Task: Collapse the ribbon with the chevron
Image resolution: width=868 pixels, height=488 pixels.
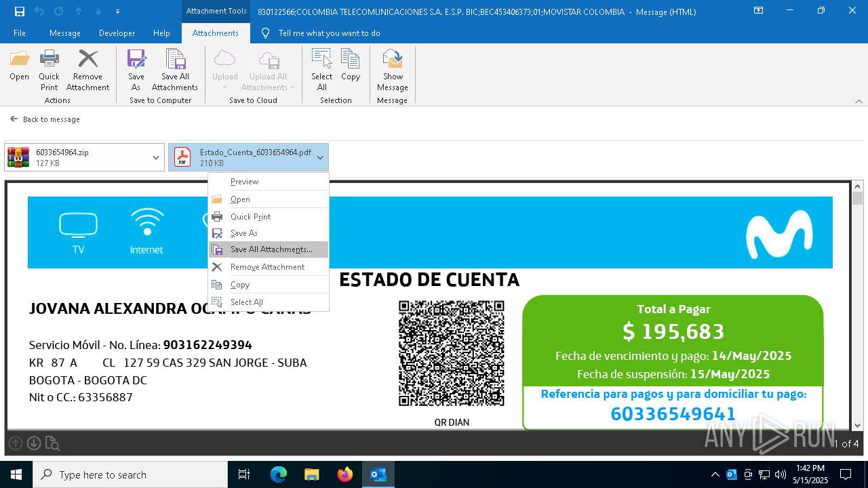Action: point(859,101)
